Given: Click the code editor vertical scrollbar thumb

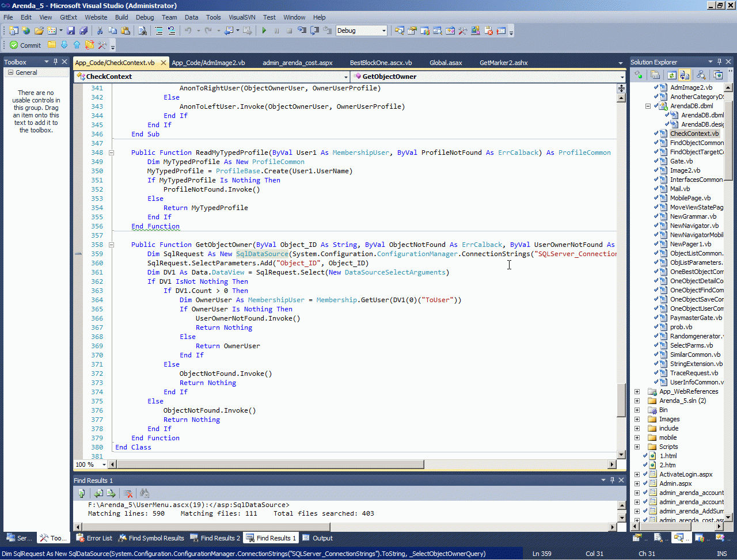Looking at the screenshot, I should pyautogui.click(x=621, y=401).
